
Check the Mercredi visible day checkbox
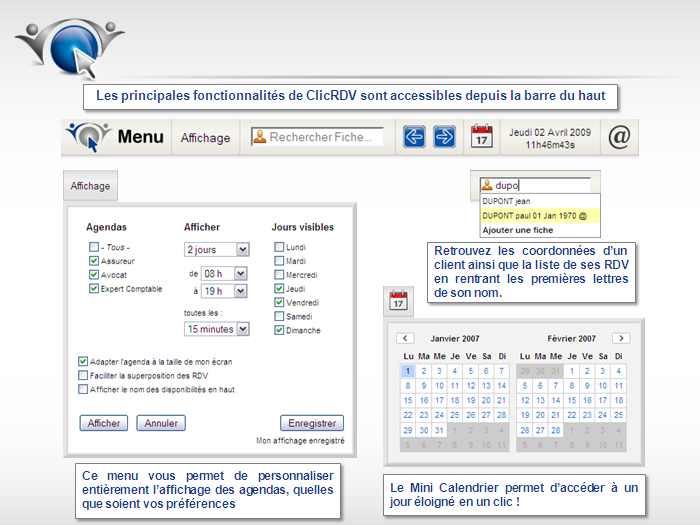[x=279, y=275]
